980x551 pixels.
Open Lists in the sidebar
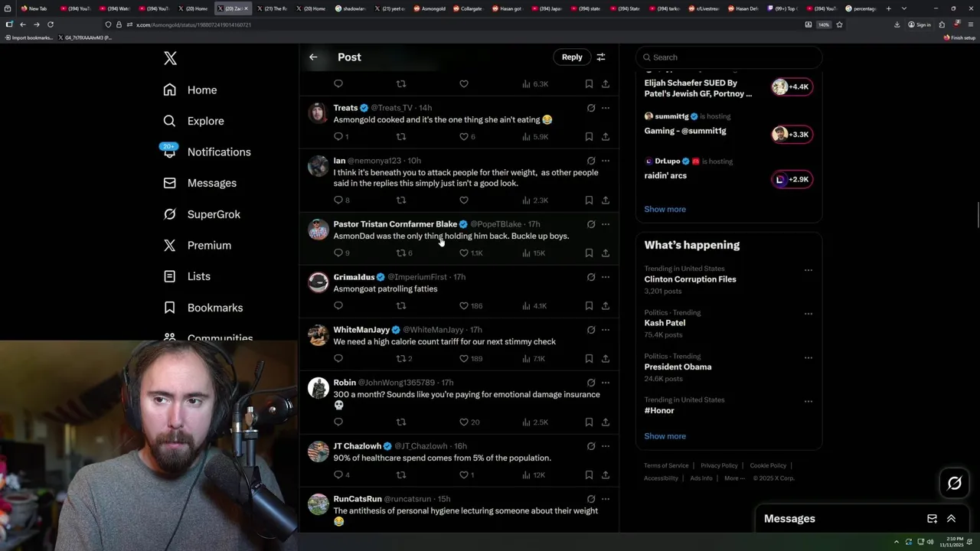[x=187, y=276]
